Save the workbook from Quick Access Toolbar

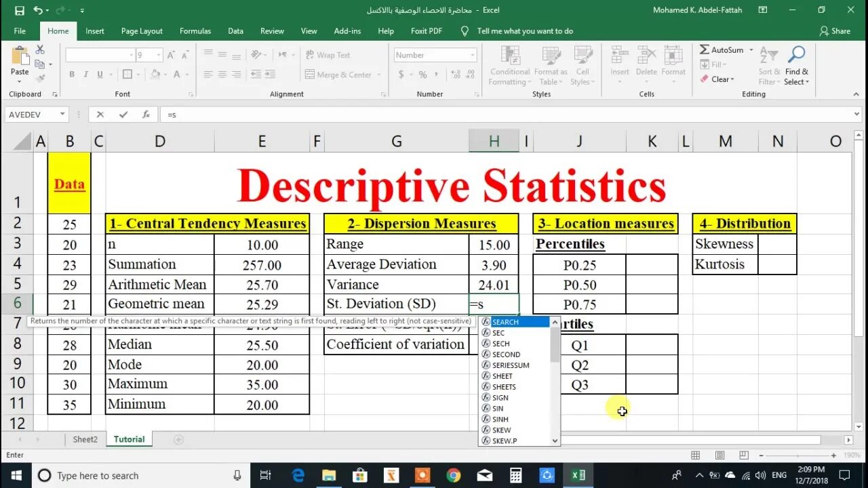(19, 10)
